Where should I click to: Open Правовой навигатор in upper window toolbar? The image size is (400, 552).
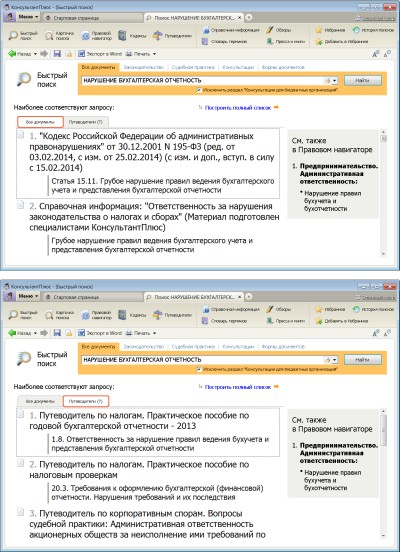96,35
